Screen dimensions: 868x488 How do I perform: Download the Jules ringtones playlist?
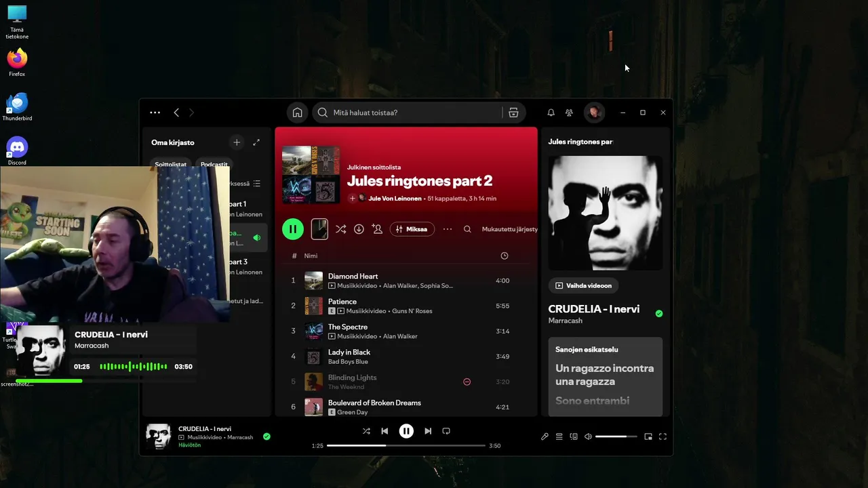pyautogui.click(x=359, y=229)
